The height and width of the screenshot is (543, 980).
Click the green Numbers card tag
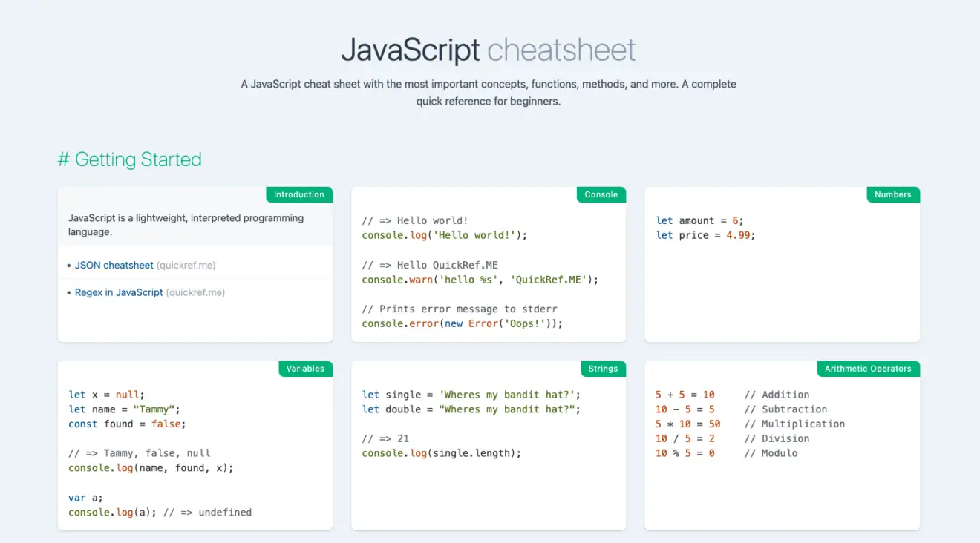(x=892, y=194)
